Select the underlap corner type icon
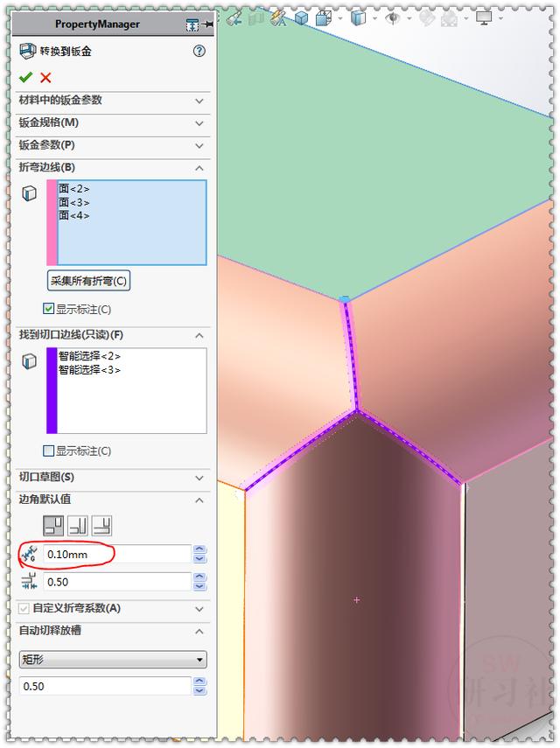The width and height of the screenshot is (560, 748). click(x=101, y=526)
